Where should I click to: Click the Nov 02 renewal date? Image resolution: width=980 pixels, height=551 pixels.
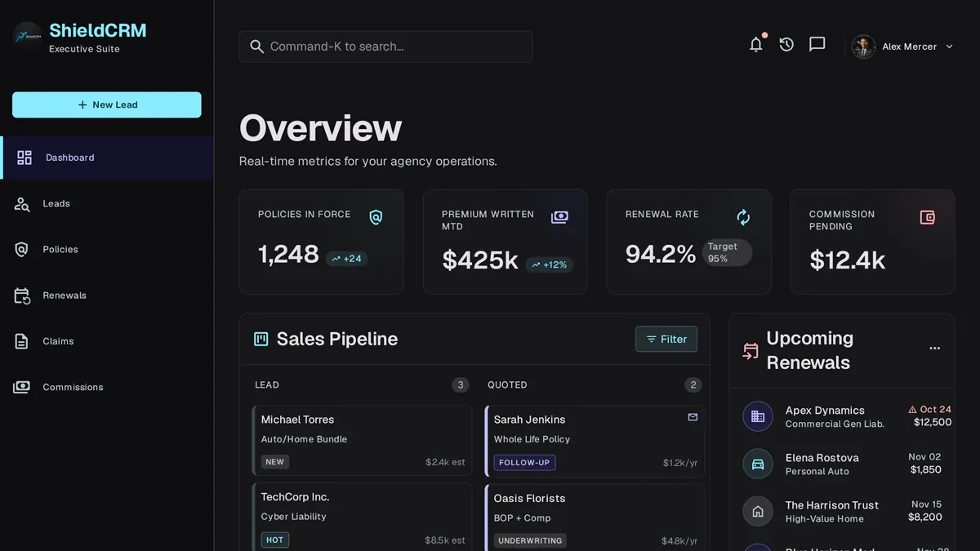[x=924, y=457]
